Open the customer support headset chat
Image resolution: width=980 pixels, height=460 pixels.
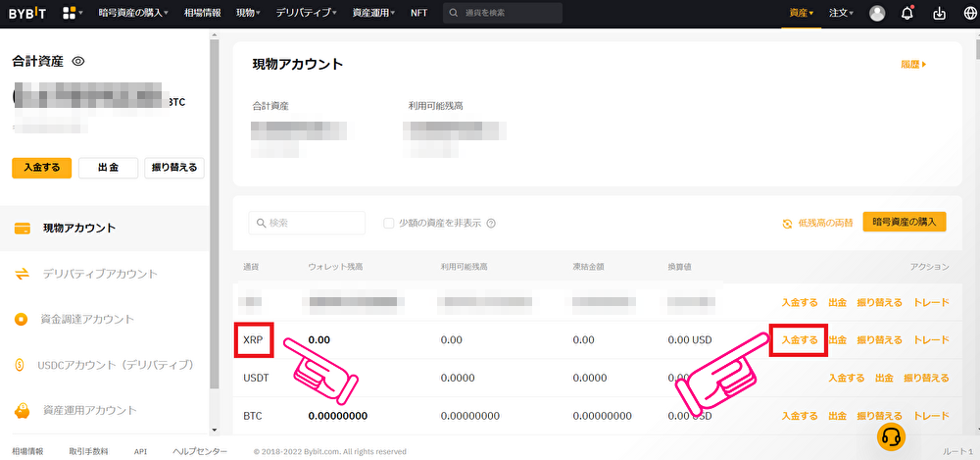(x=891, y=436)
